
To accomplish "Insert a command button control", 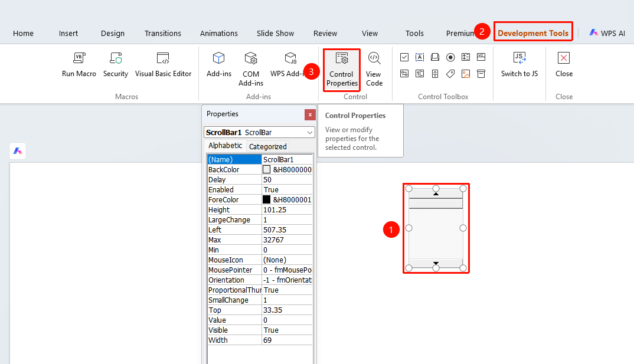I will (435, 57).
